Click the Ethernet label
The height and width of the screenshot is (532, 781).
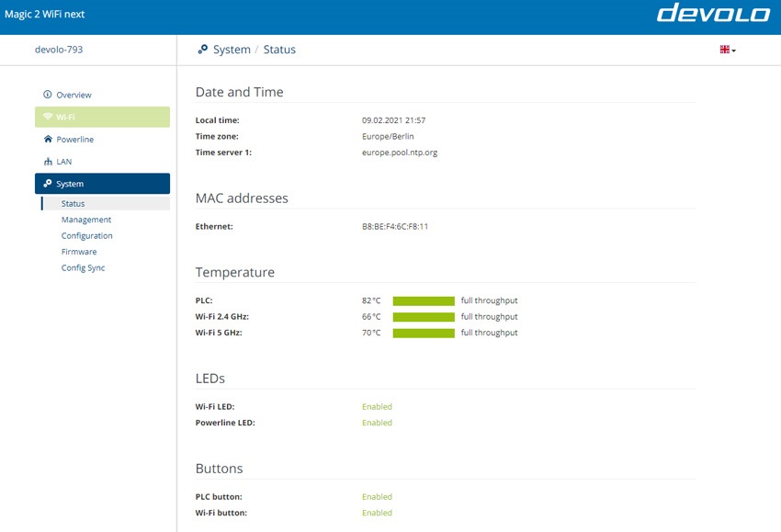pyautogui.click(x=214, y=226)
